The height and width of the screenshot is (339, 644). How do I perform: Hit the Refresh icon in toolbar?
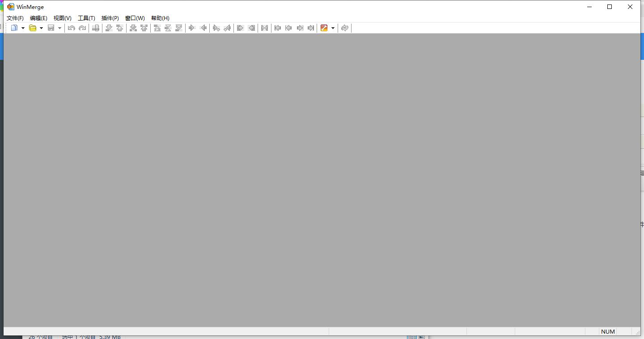(344, 28)
